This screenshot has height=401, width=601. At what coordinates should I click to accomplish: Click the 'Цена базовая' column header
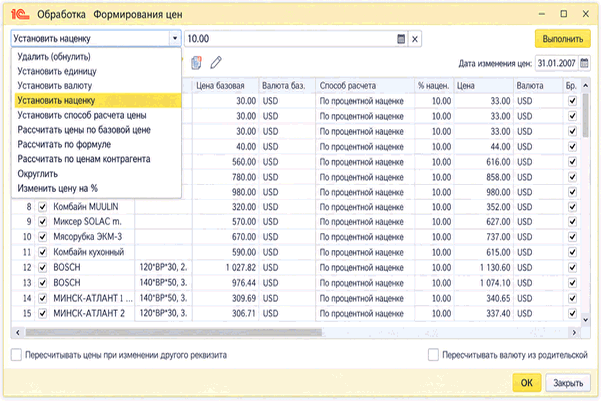pyautogui.click(x=225, y=86)
